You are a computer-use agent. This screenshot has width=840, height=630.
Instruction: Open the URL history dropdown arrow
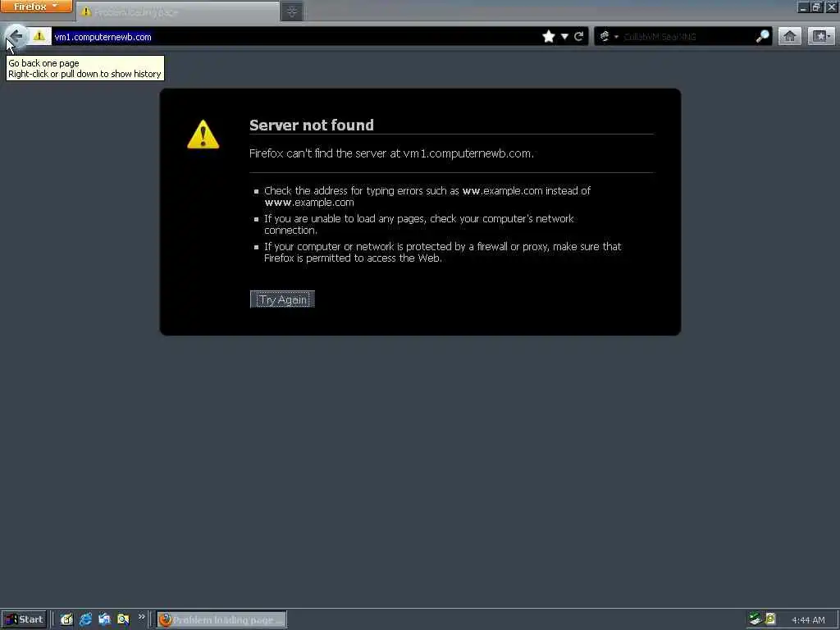pyautogui.click(x=564, y=36)
